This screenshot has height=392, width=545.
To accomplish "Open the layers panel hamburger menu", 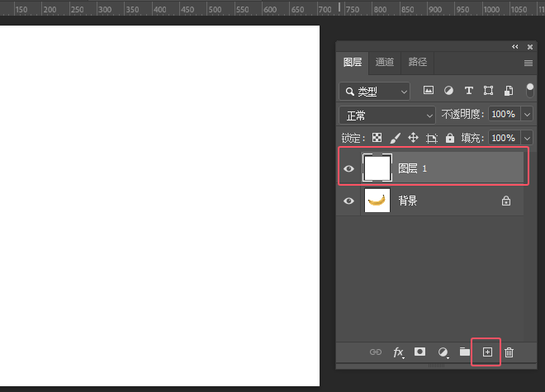I will [528, 63].
